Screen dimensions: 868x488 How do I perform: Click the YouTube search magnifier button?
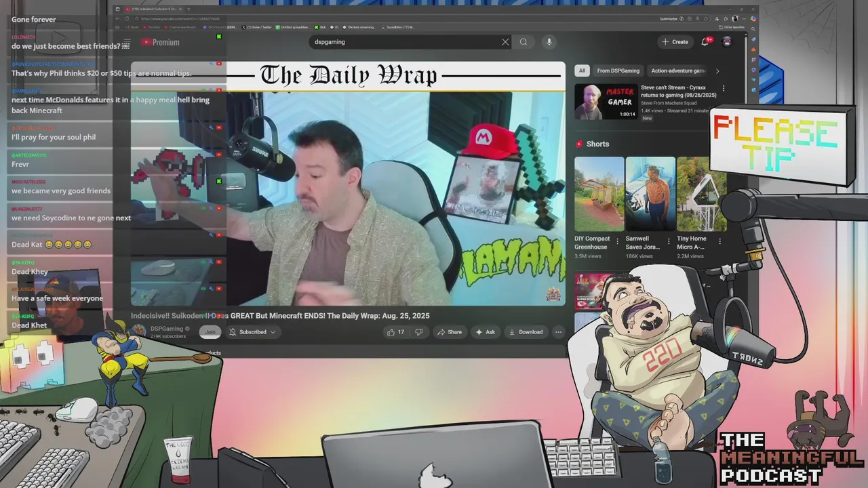tap(524, 42)
